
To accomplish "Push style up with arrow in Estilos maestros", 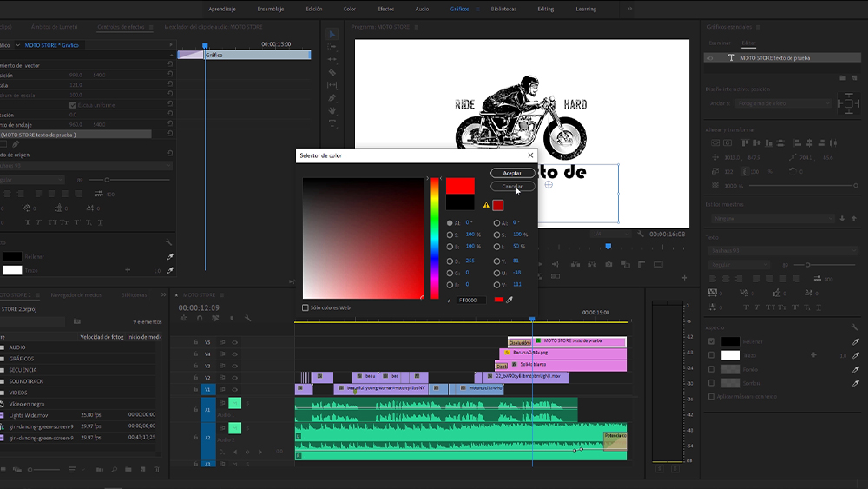I will click(x=853, y=218).
